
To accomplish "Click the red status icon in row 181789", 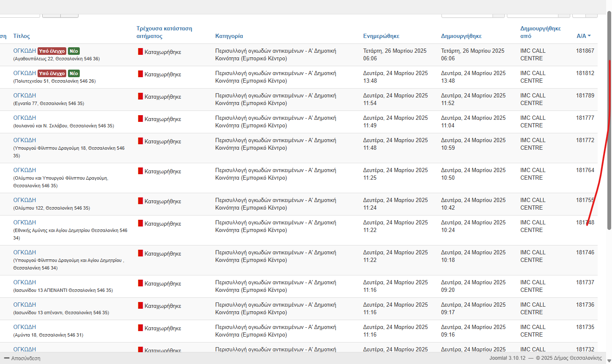I will point(141,96).
